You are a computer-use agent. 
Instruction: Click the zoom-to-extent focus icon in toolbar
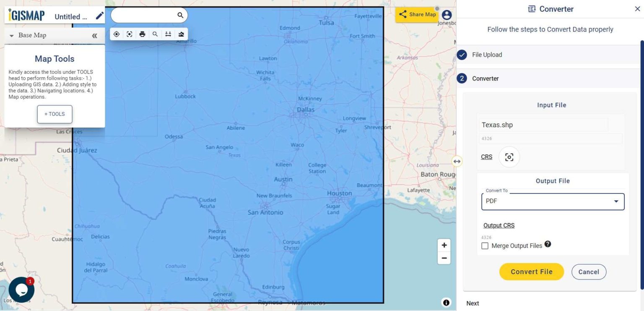point(130,34)
